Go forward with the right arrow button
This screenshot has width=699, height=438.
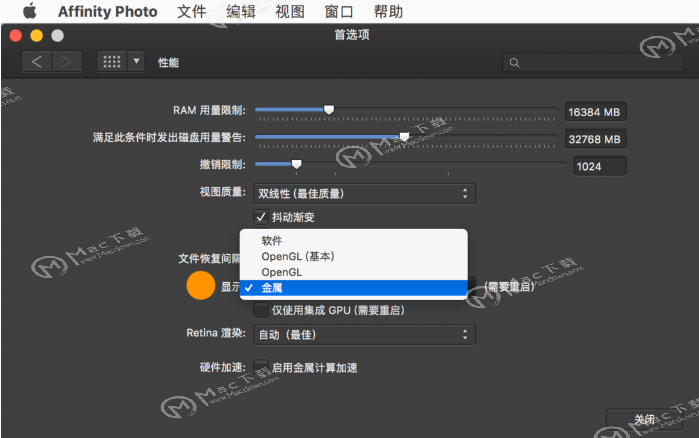[x=67, y=61]
